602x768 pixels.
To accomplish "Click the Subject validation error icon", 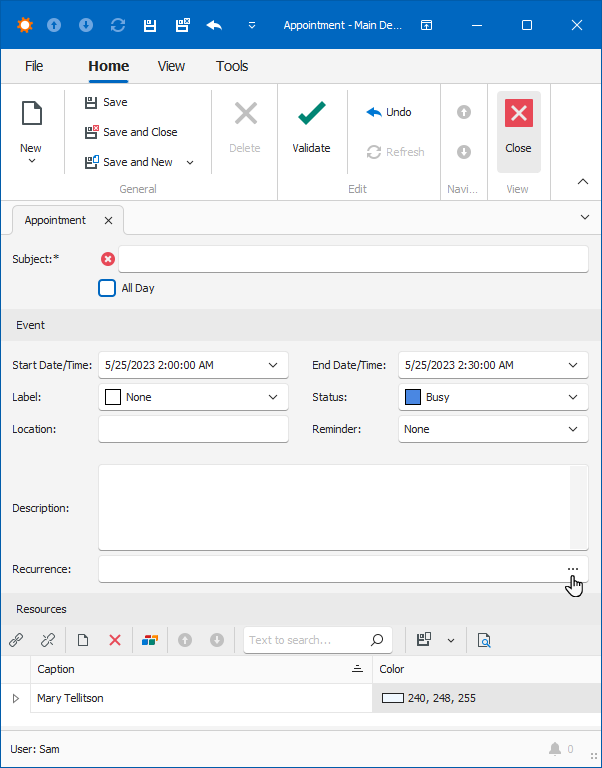I will (108, 259).
